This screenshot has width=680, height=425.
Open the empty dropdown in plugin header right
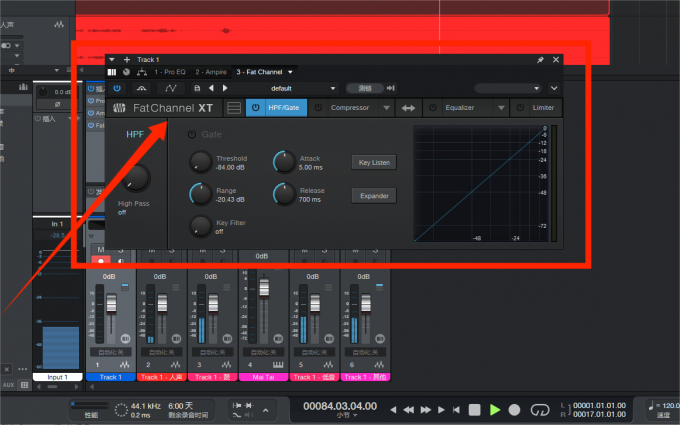pos(507,88)
